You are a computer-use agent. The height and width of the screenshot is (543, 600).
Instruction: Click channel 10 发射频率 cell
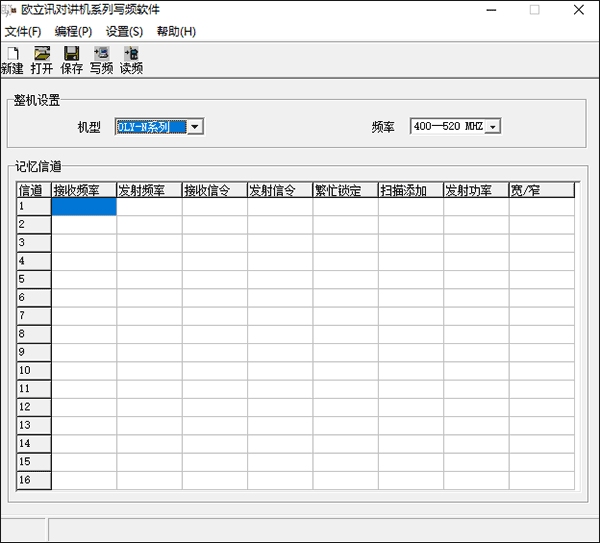(x=149, y=371)
